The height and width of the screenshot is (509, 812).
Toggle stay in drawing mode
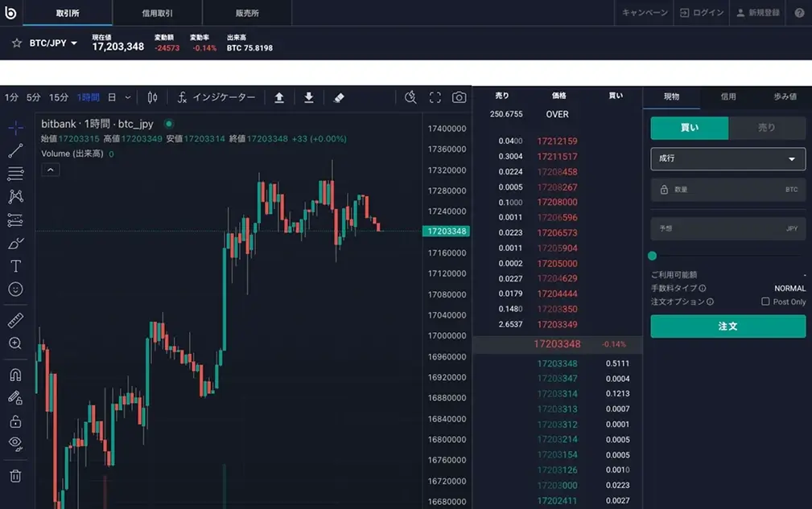coord(15,398)
